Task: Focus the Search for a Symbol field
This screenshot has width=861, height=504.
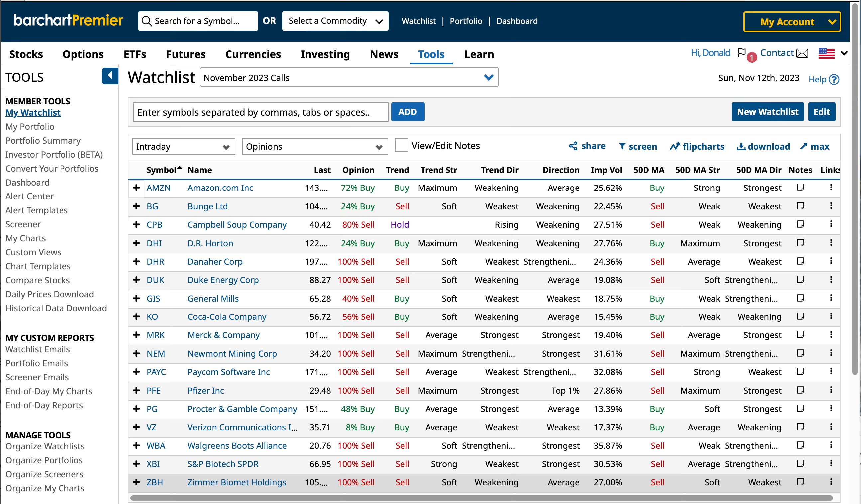Action: point(198,21)
